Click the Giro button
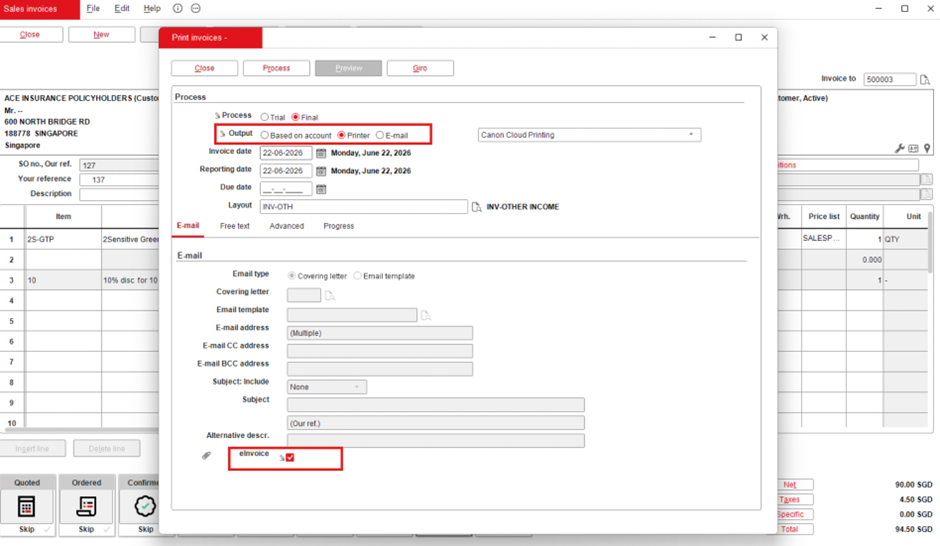The image size is (940, 546). [420, 68]
